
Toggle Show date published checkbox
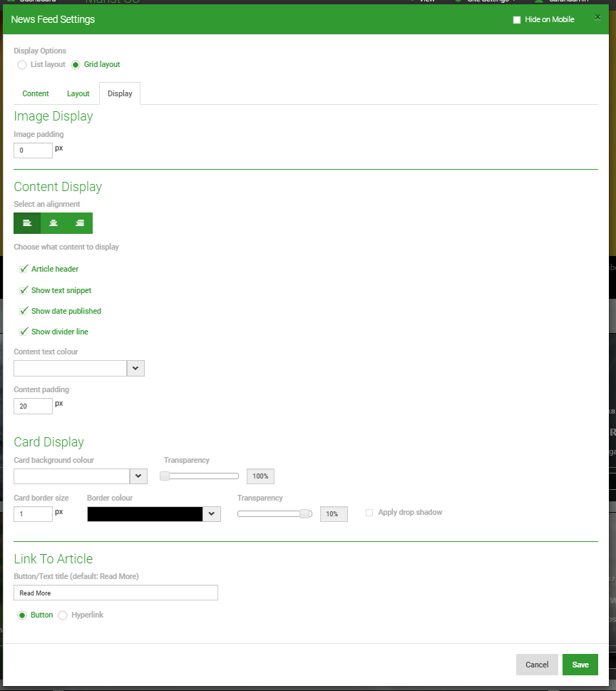[x=24, y=311]
